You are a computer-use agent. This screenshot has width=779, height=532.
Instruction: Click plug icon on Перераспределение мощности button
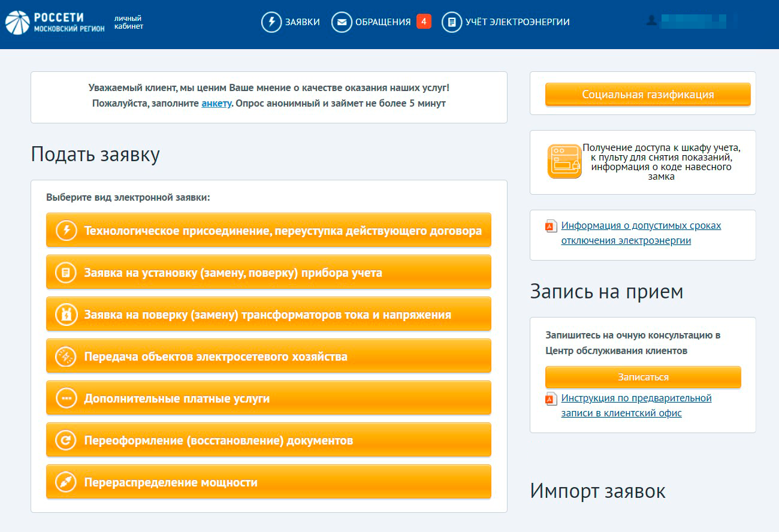66,482
